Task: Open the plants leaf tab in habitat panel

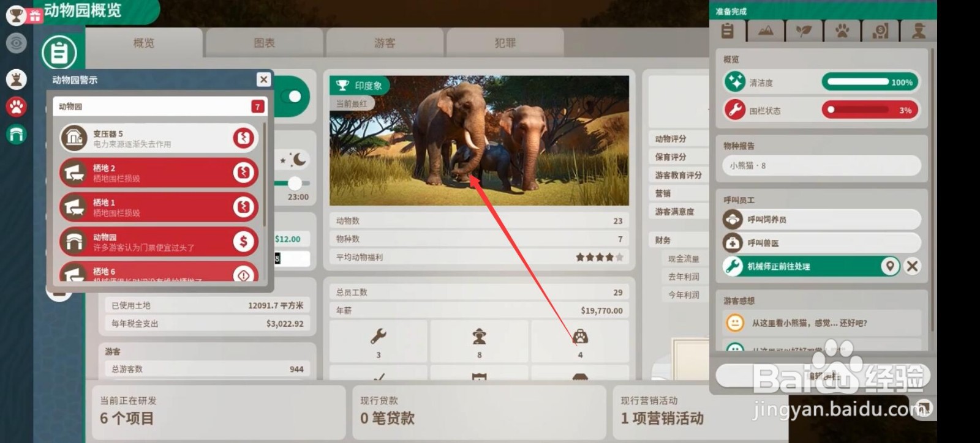Action: point(804,30)
